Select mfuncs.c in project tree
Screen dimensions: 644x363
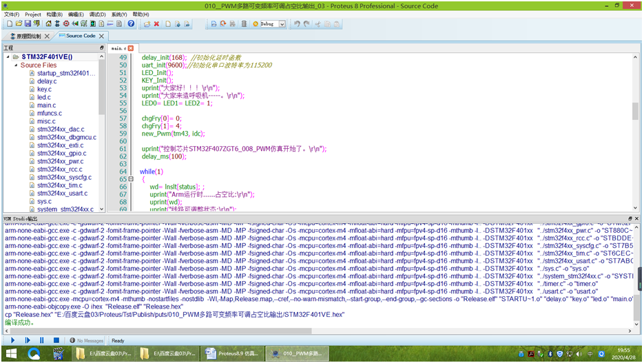50,114
